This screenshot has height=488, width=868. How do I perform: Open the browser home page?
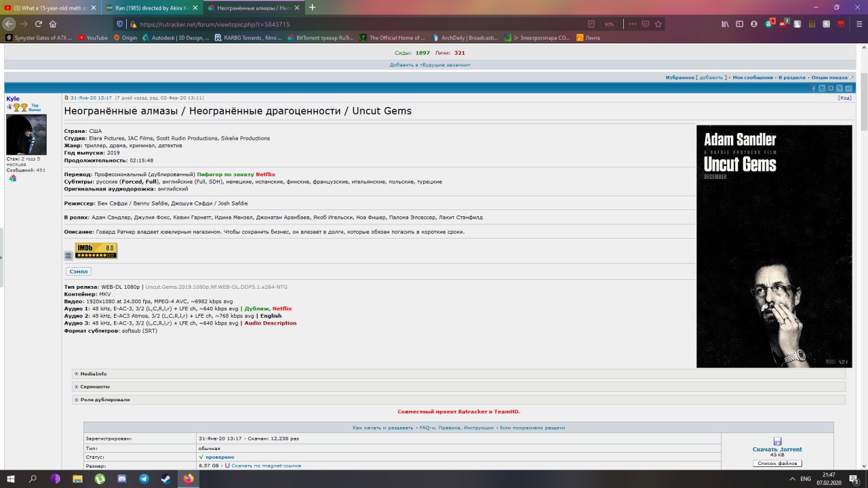53,24
